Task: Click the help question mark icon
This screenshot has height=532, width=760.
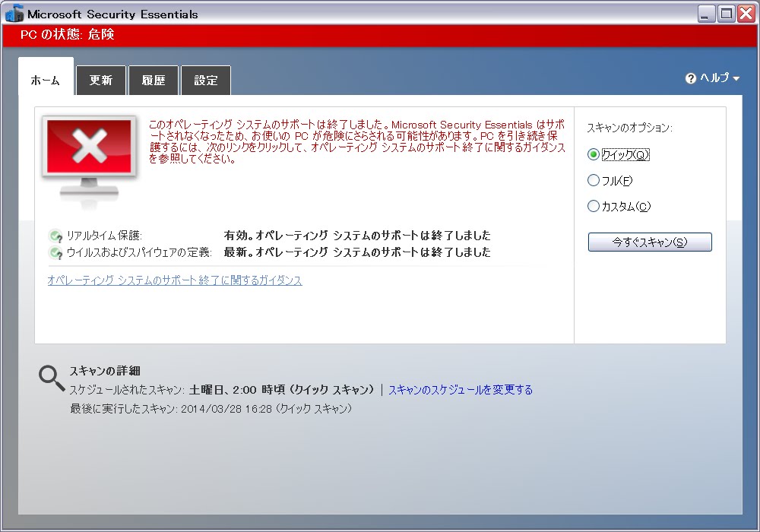Action: pyautogui.click(x=691, y=78)
